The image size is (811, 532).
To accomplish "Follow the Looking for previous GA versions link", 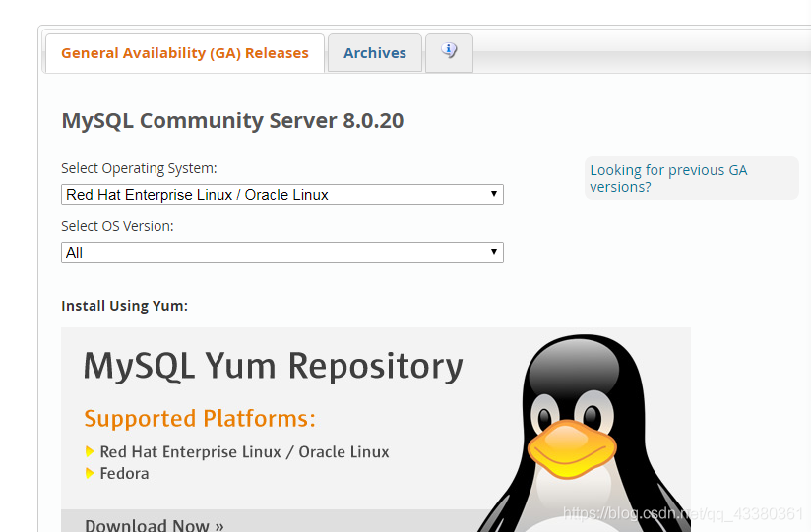I will (668, 178).
